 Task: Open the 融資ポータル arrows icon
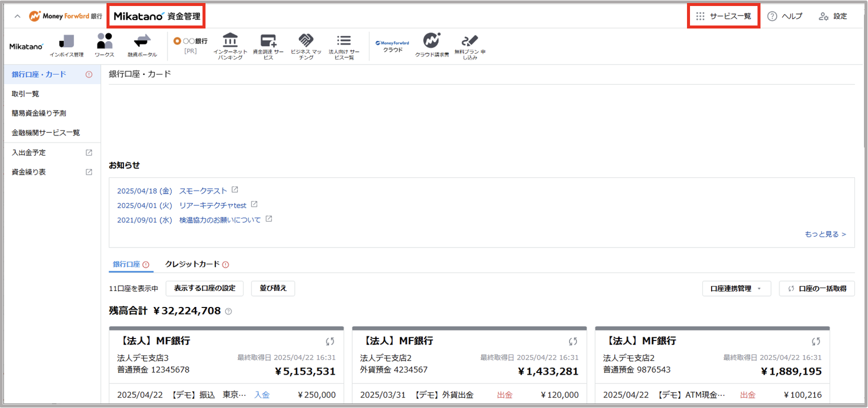(x=142, y=41)
